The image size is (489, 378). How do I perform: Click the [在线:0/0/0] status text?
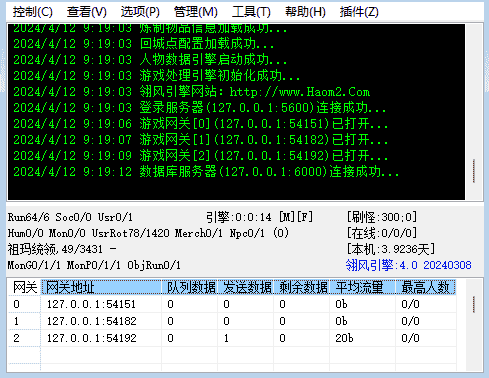point(382,233)
